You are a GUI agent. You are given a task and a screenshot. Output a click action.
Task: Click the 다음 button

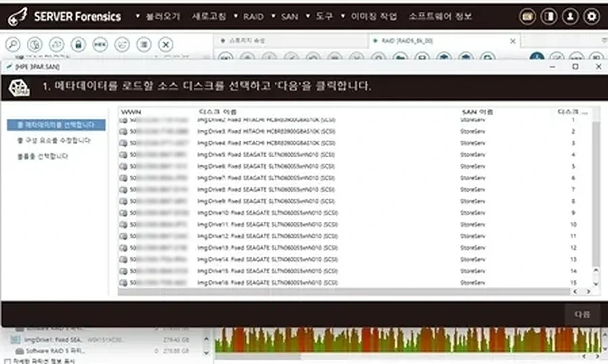coord(582,315)
